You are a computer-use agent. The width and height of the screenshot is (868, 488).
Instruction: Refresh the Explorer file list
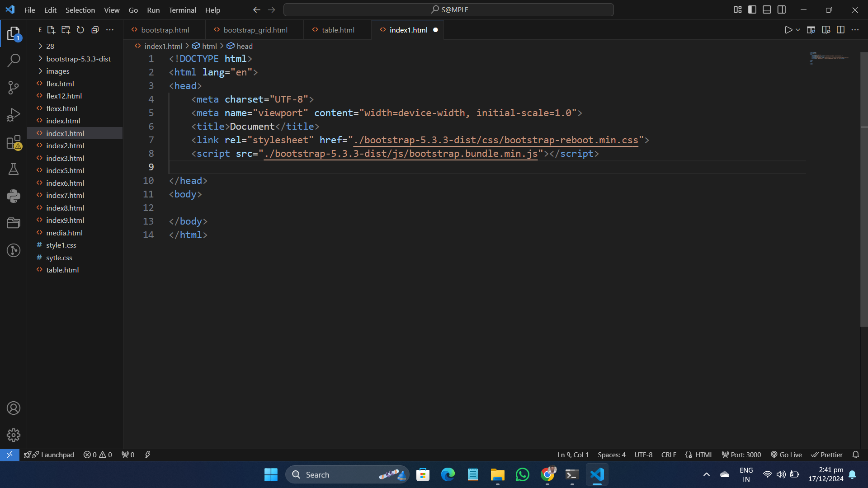click(x=80, y=30)
